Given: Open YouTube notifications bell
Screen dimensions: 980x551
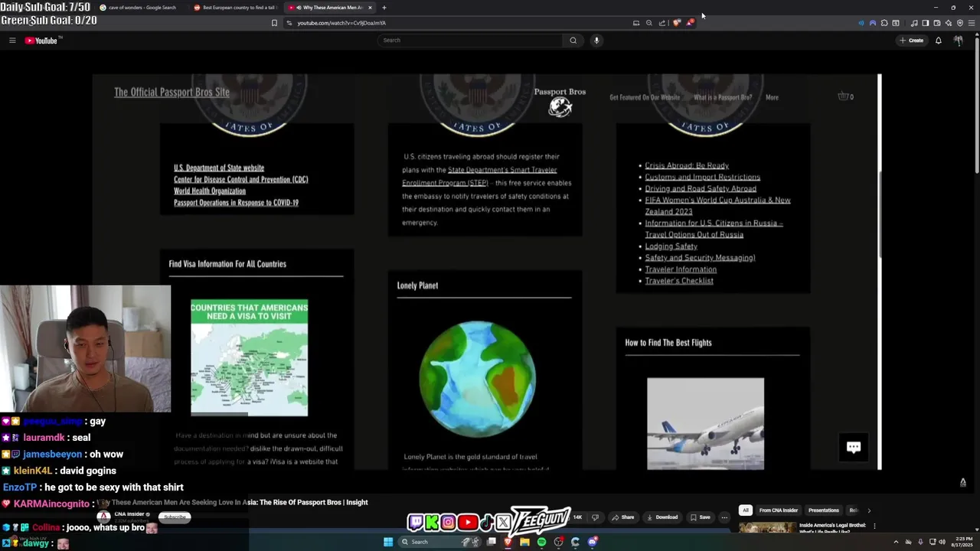Looking at the screenshot, I should tap(938, 41).
